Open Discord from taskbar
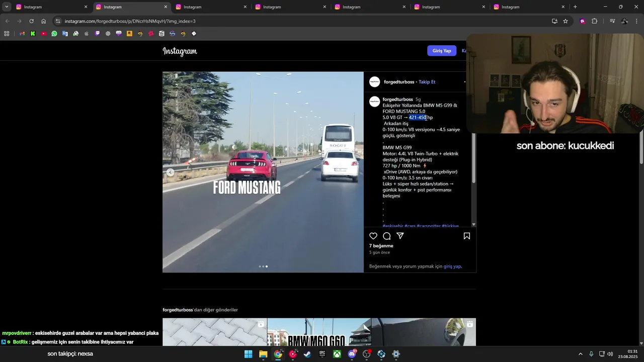 352,354
